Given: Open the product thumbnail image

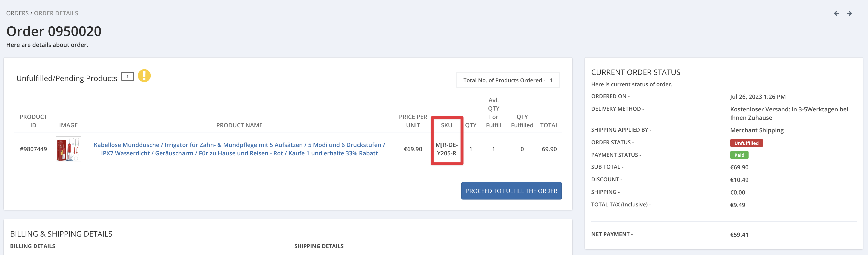Looking at the screenshot, I should (x=68, y=149).
